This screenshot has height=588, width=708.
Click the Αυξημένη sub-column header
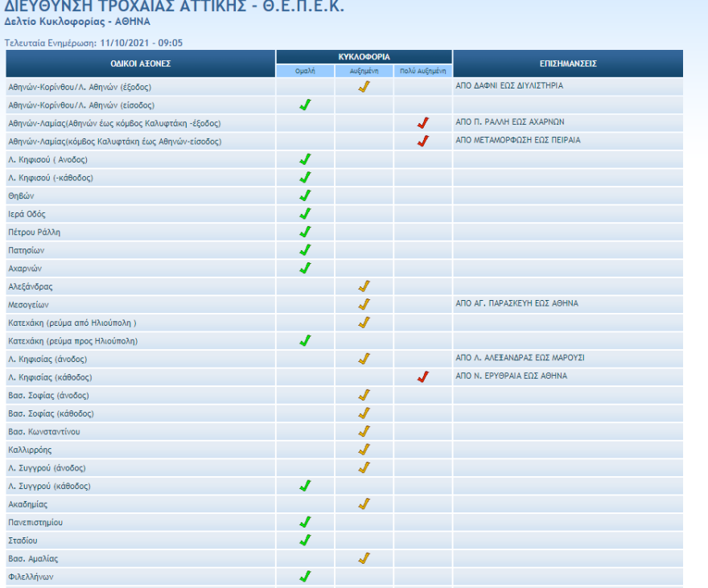[364, 72]
